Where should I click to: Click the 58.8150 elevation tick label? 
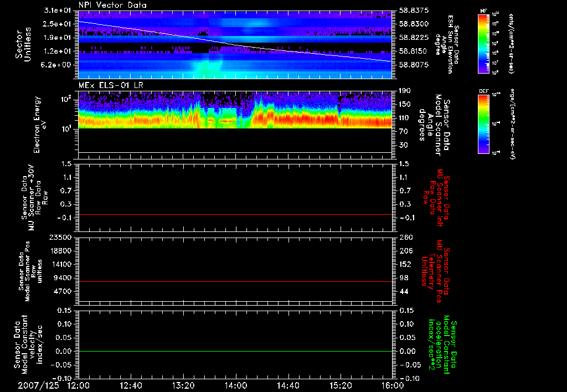(414, 51)
